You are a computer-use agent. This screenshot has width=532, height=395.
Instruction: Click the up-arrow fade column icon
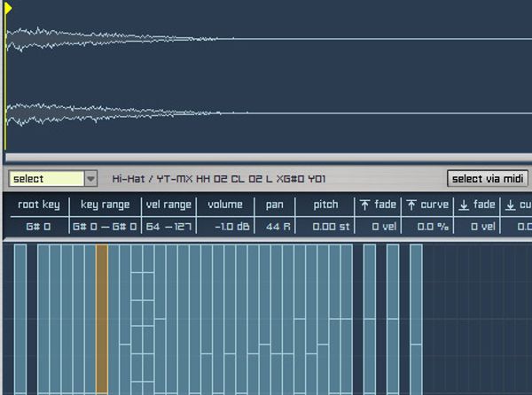[x=364, y=205]
